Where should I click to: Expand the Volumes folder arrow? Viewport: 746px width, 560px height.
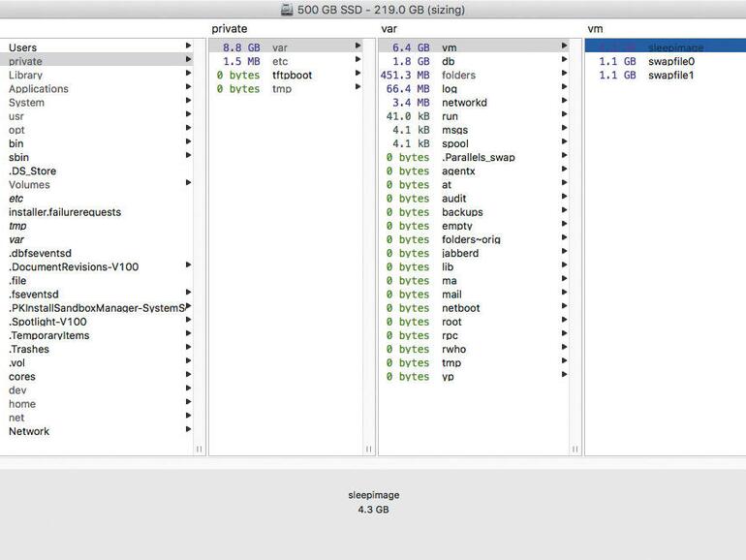pos(188,183)
